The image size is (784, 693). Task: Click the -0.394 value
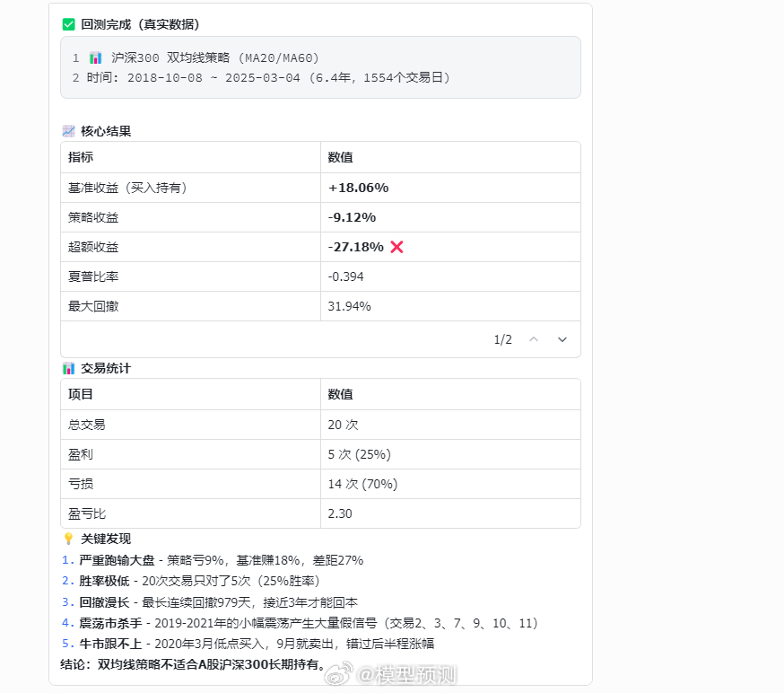click(346, 276)
